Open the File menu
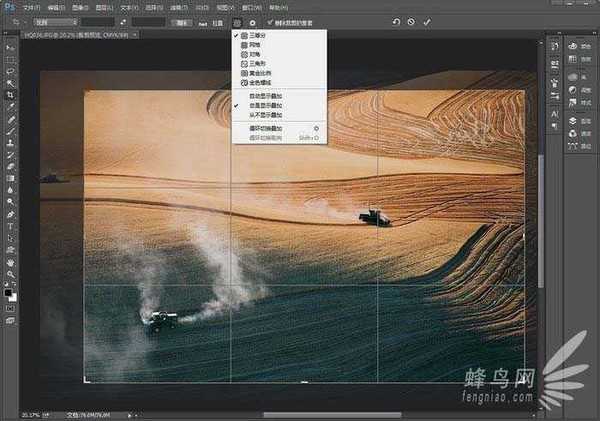The width and height of the screenshot is (600, 421). coord(31,6)
